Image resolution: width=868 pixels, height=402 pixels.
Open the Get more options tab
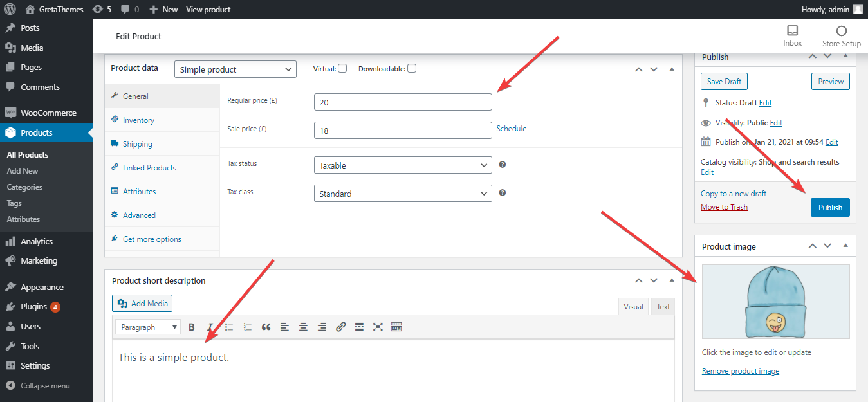pyautogui.click(x=162, y=239)
